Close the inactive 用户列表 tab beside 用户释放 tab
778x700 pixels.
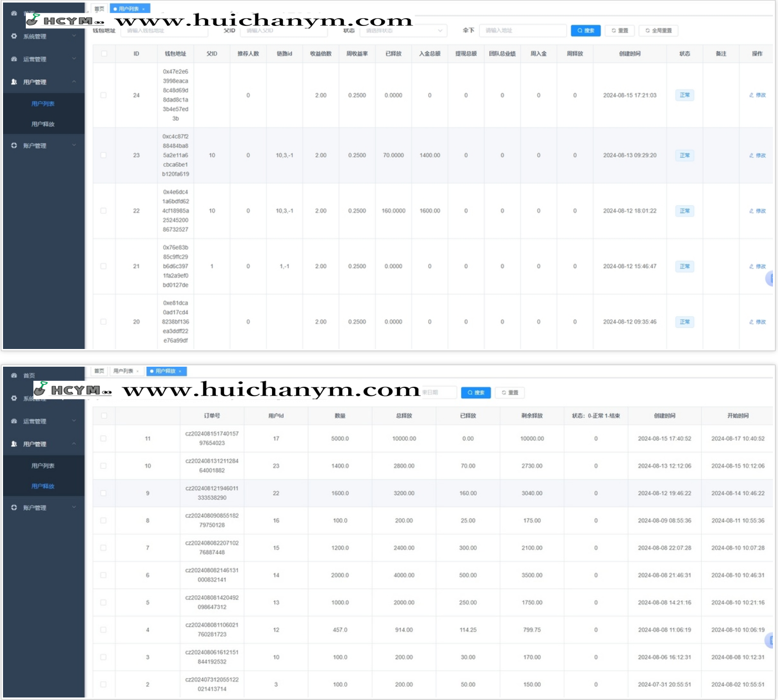coord(138,371)
